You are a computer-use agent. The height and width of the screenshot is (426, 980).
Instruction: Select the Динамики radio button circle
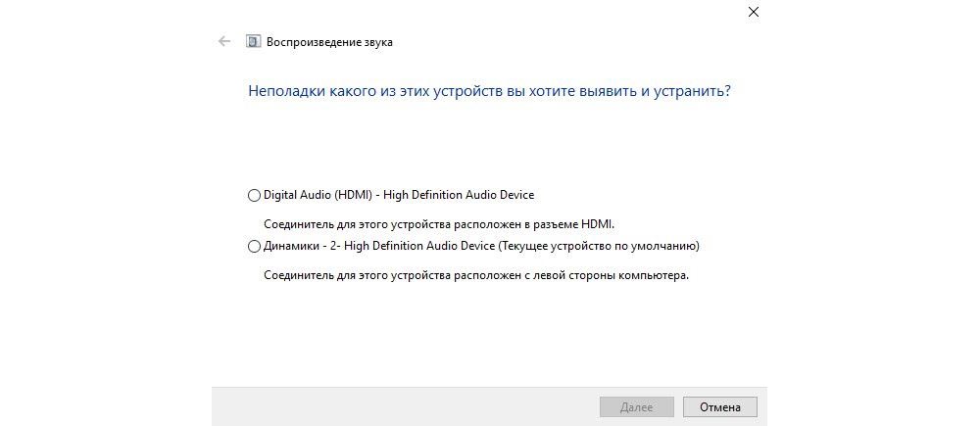click(255, 247)
